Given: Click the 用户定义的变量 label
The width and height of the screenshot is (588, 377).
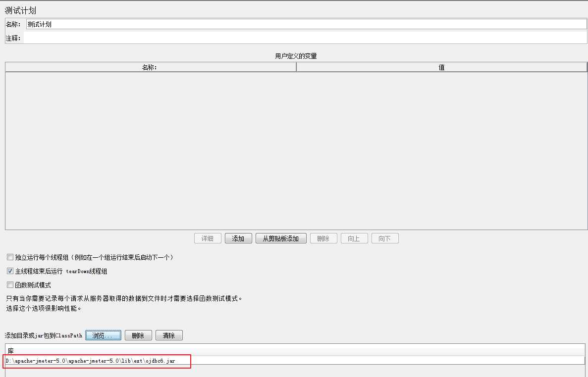Looking at the screenshot, I should coord(296,56).
